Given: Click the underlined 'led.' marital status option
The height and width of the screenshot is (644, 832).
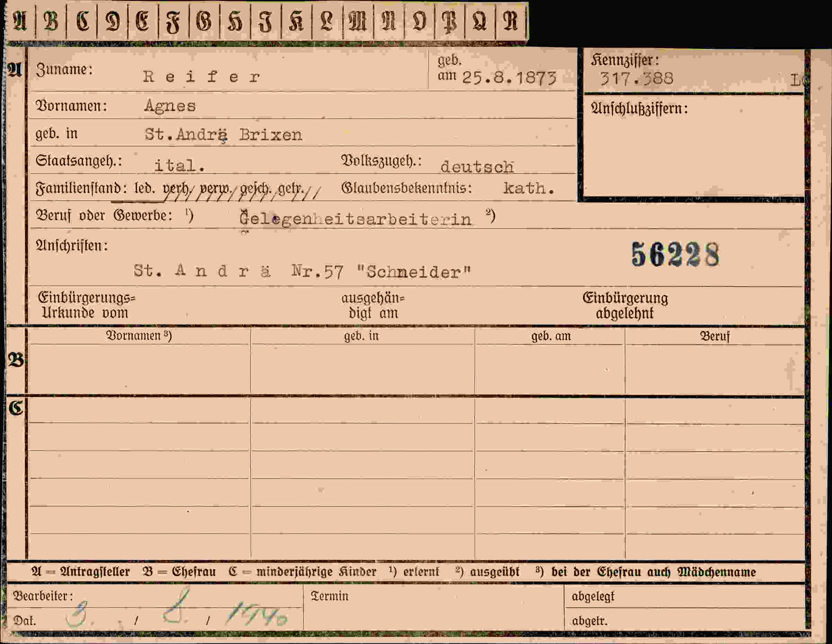Looking at the screenshot, I should pyautogui.click(x=145, y=188).
